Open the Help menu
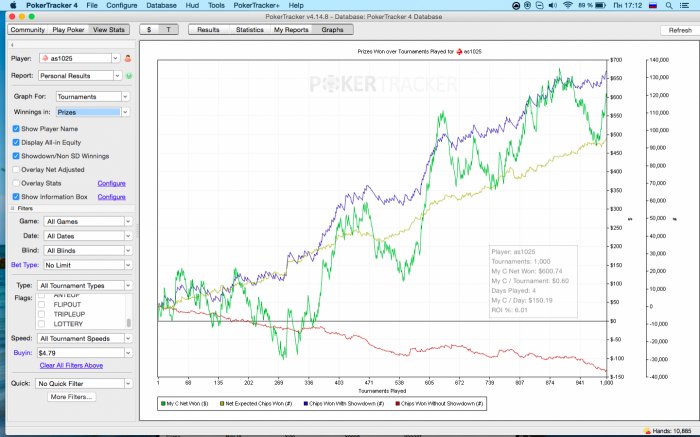Viewport: 700px width, 437px height. click(x=296, y=5)
